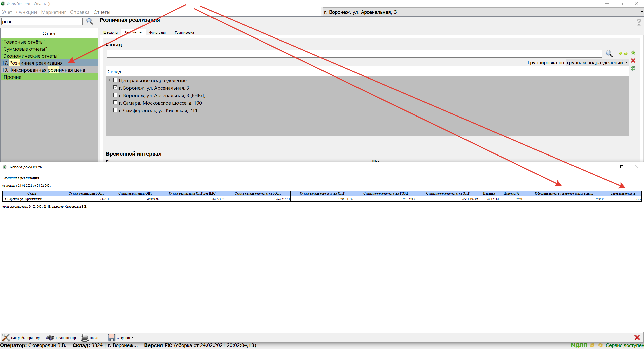Open the Маркетинг menu
The width and height of the screenshot is (644, 349).
point(53,12)
